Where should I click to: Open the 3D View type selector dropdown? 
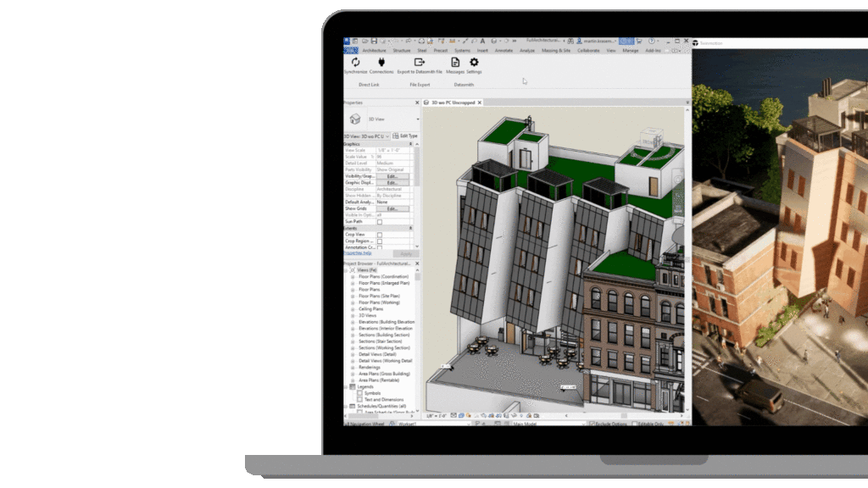417,119
